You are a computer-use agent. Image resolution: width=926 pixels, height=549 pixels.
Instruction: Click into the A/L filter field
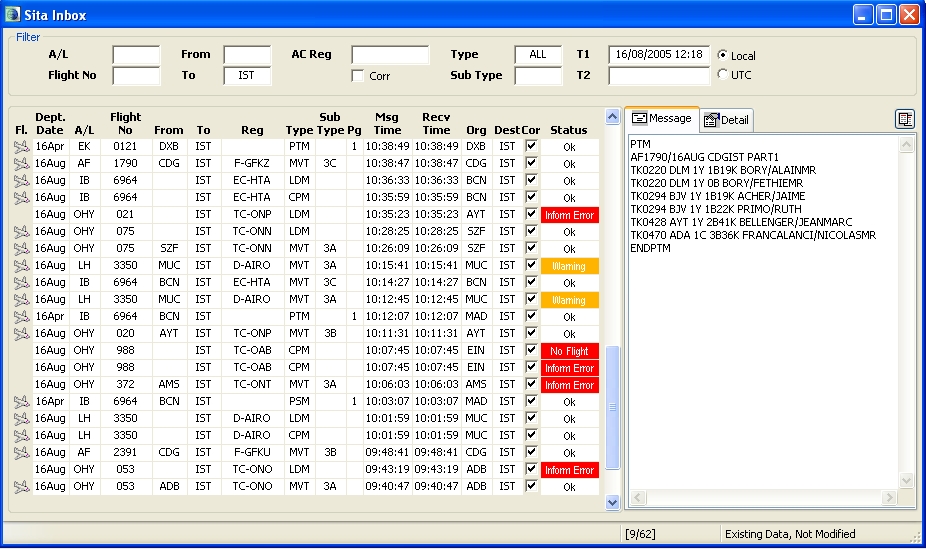136,55
